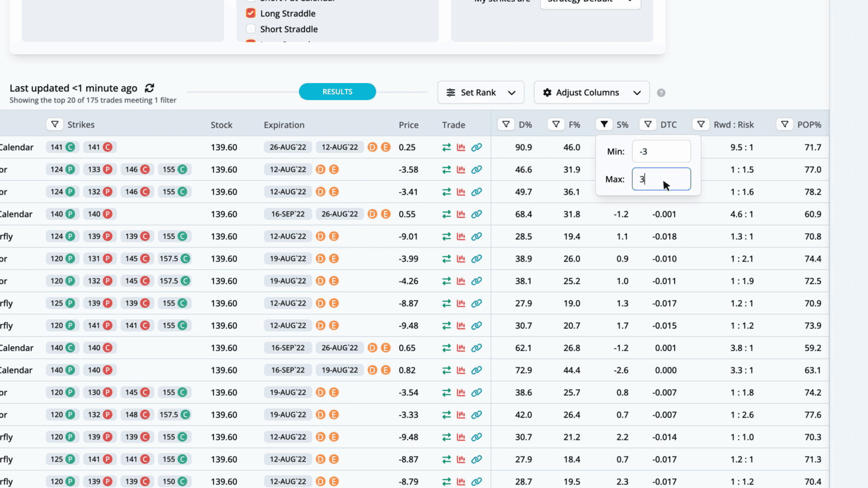Click the Expiration column header

coord(284,125)
